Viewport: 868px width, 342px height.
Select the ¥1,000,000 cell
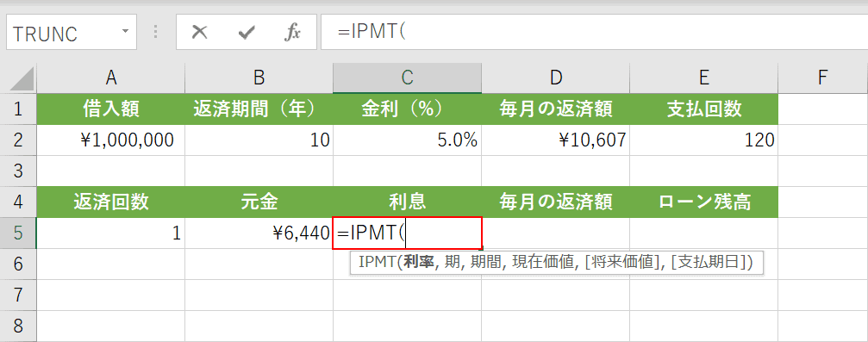(x=110, y=140)
